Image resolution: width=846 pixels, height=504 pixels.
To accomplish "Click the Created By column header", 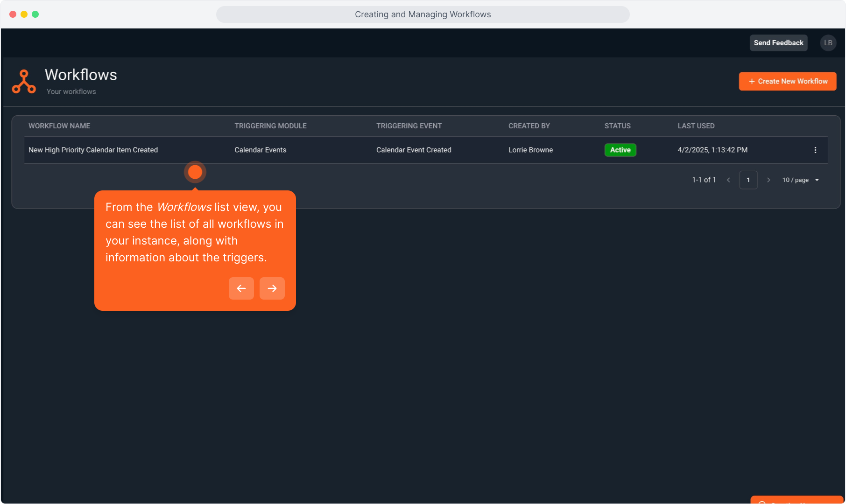I will point(529,126).
